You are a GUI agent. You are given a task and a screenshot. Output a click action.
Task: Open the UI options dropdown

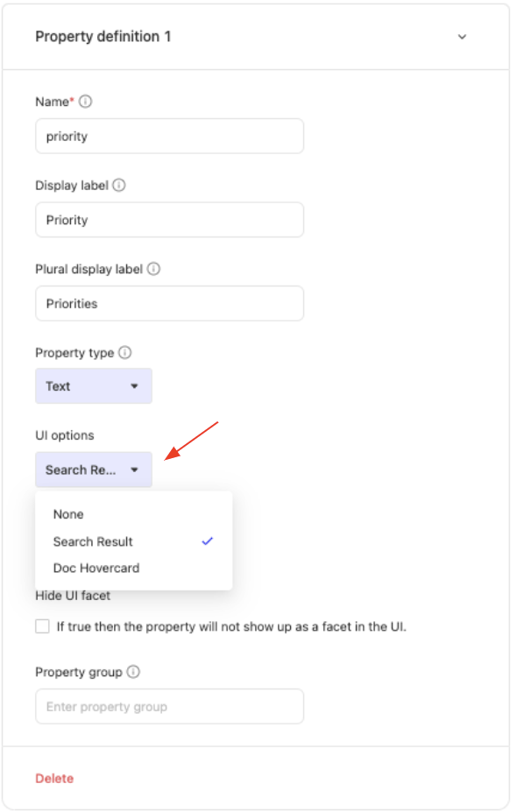[x=93, y=470]
